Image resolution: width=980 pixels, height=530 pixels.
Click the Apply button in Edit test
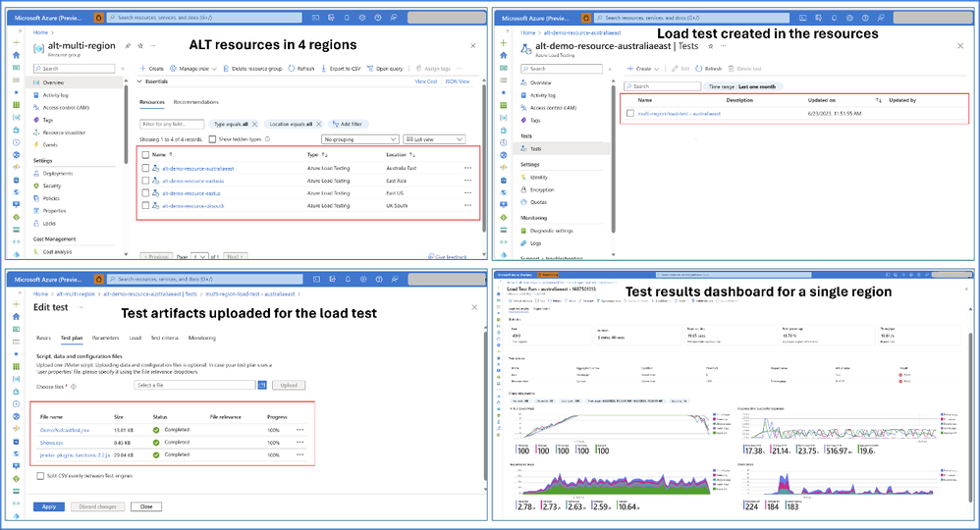[49, 506]
